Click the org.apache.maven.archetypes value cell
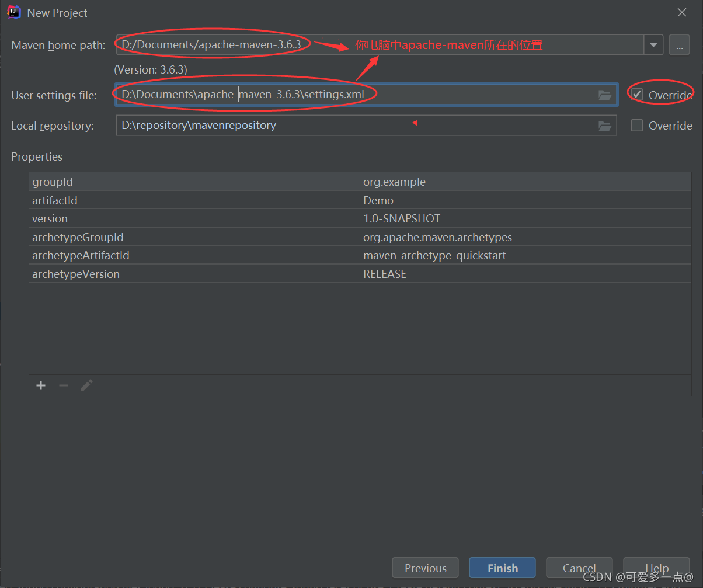 click(x=525, y=237)
